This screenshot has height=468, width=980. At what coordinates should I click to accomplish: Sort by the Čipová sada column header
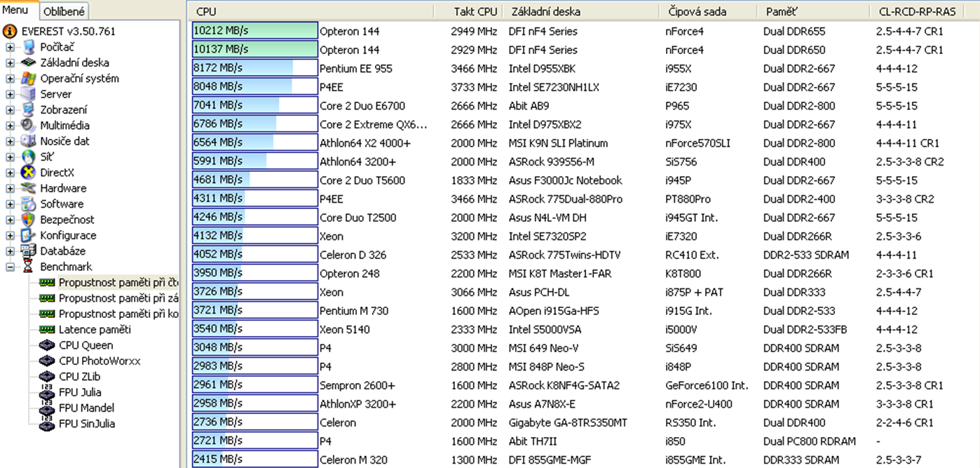[707, 11]
